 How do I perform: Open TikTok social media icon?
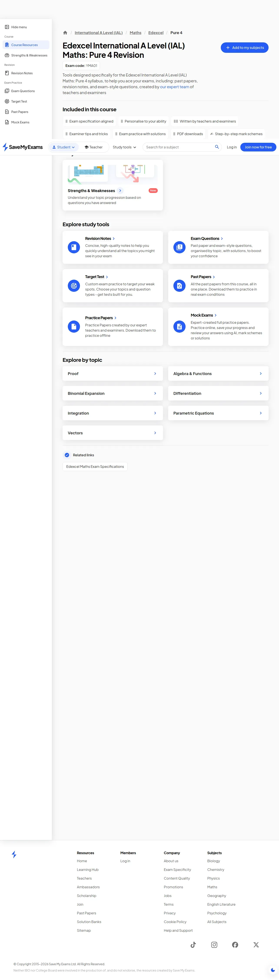(193, 945)
